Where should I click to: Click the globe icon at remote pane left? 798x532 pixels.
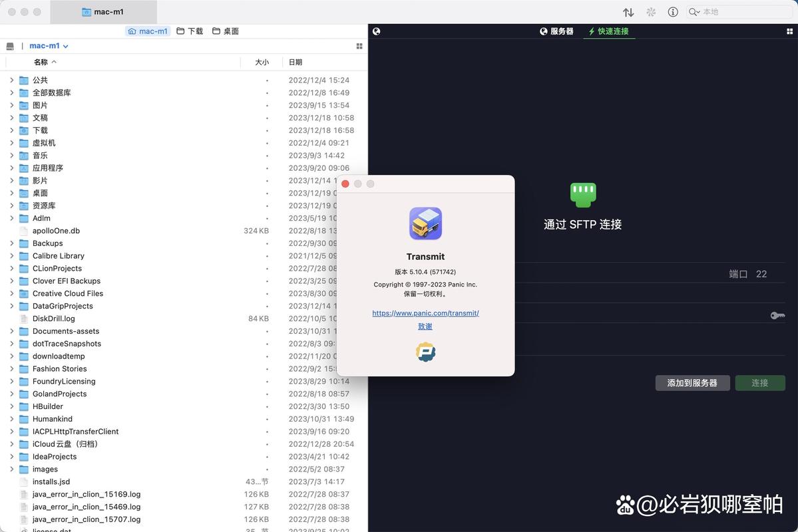(x=377, y=31)
